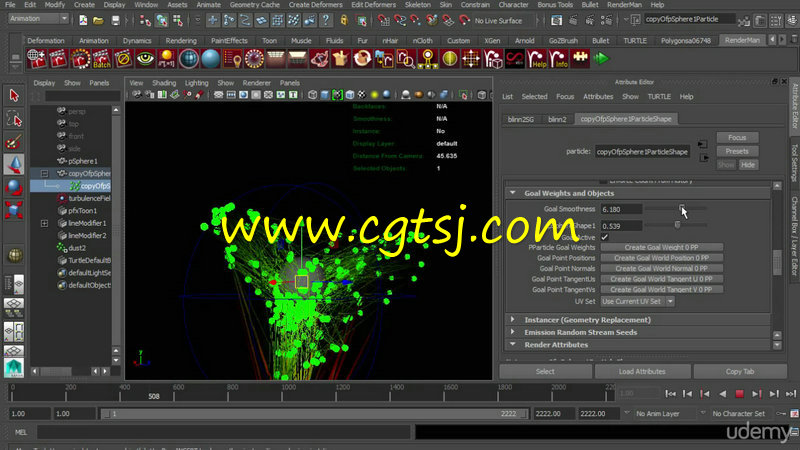This screenshot has width=800, height=450.
Task: Collapse the Goal Weights and Objects section
Action: click(x=513, y=193)
